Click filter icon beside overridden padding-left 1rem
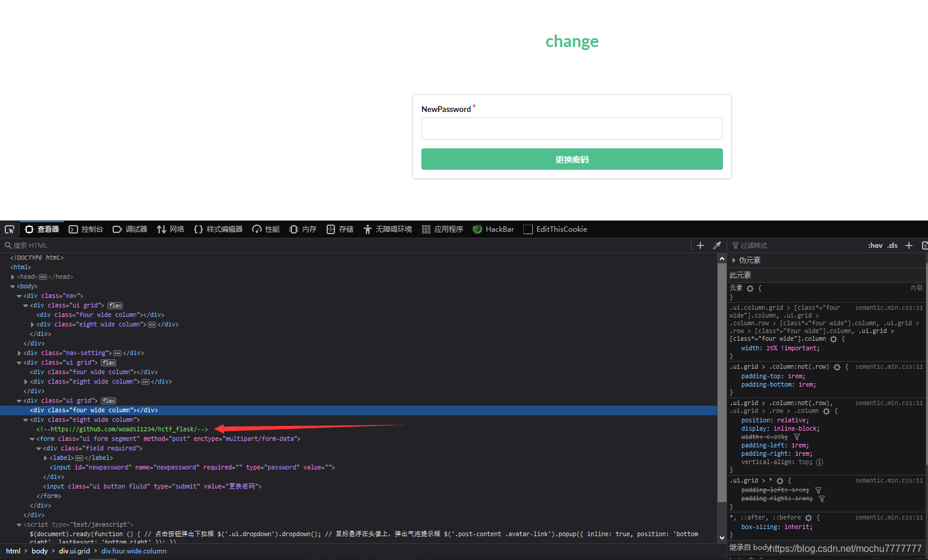The height and width of the screenshot is (560, 928). (818, 490)
